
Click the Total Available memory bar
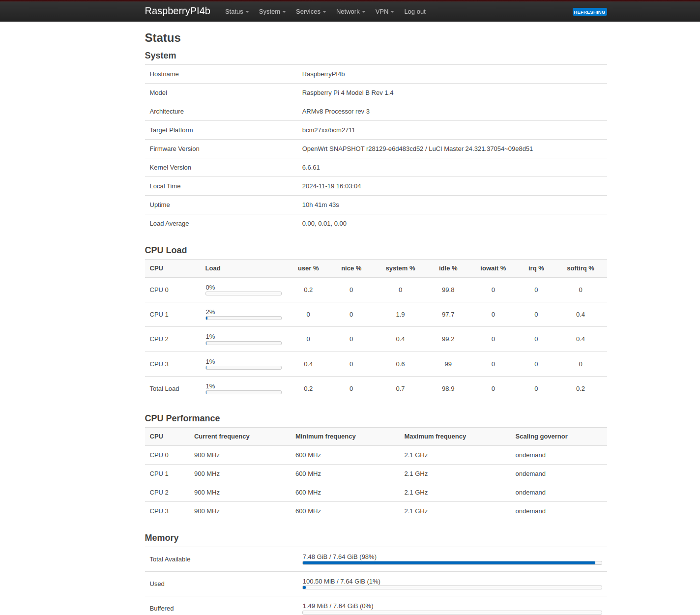(452, 563)
